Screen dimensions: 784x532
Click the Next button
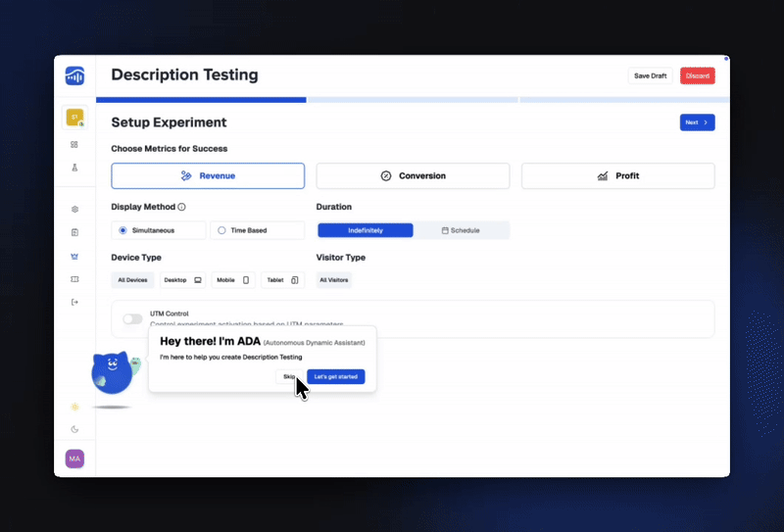click(697, 122)
